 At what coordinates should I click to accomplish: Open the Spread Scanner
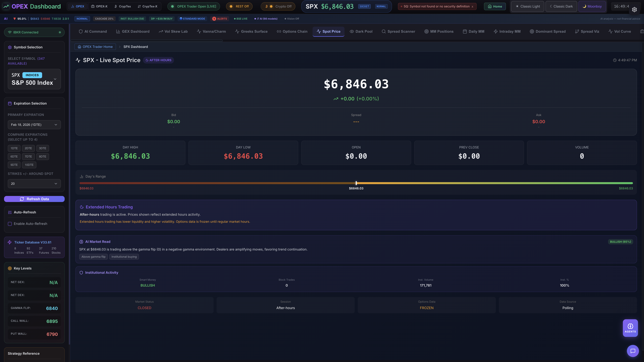pyautogui.click(x=398, y=31)
